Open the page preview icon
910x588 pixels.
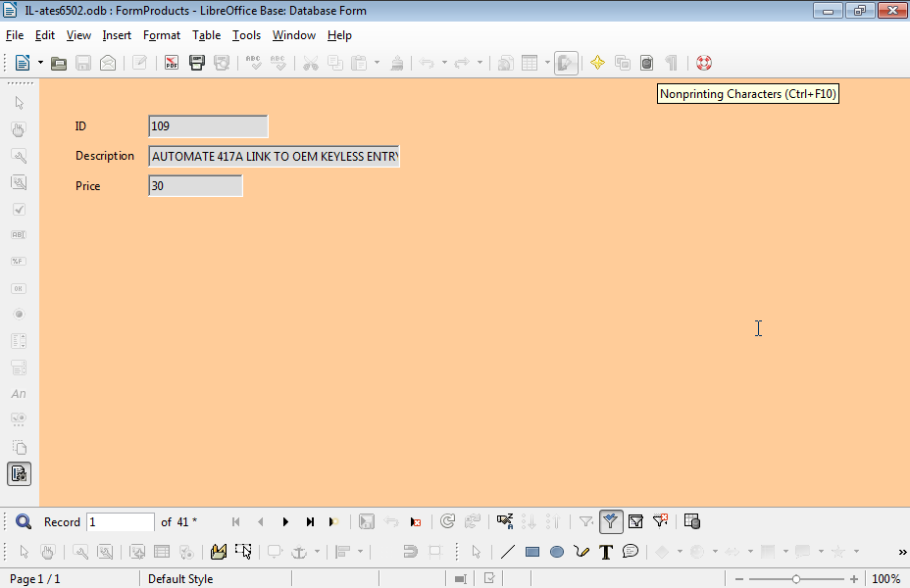point(222,63)
